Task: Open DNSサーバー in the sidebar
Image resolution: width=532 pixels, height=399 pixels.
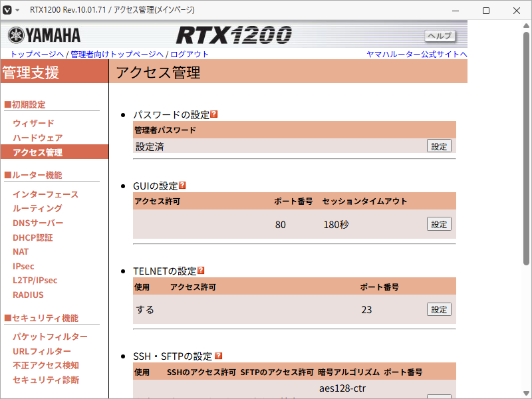Action: [38, 223]
